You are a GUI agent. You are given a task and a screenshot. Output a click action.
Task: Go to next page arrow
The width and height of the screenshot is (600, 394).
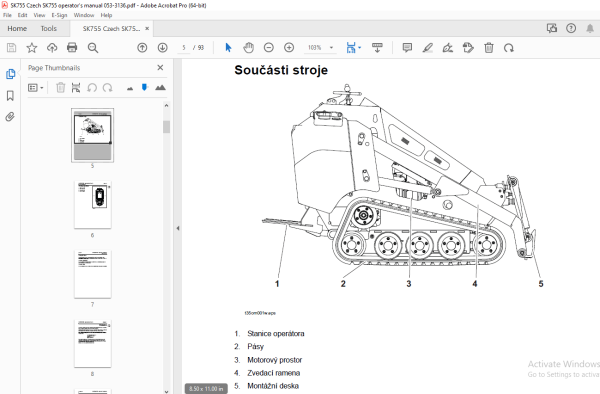pyautogui.click(x=163, y=47)
